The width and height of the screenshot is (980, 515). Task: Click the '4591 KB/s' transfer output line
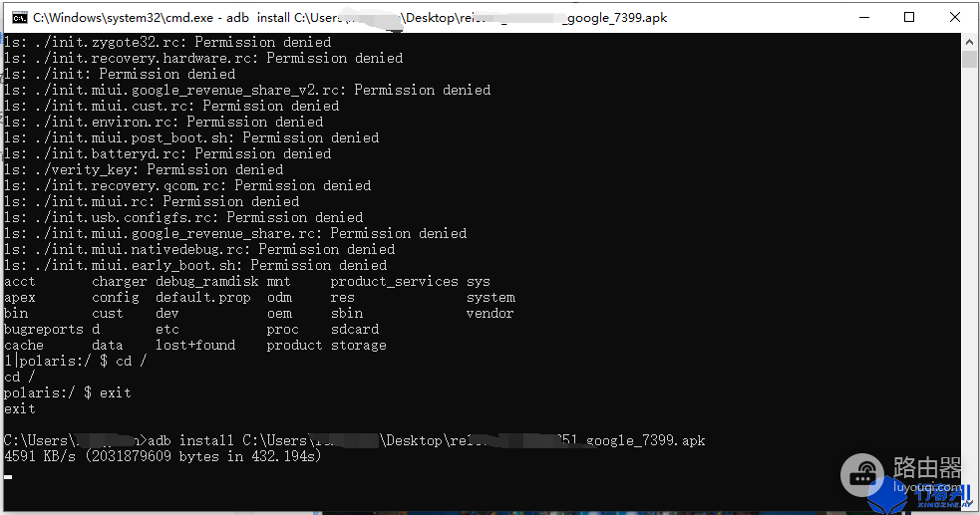pos(163,456)
